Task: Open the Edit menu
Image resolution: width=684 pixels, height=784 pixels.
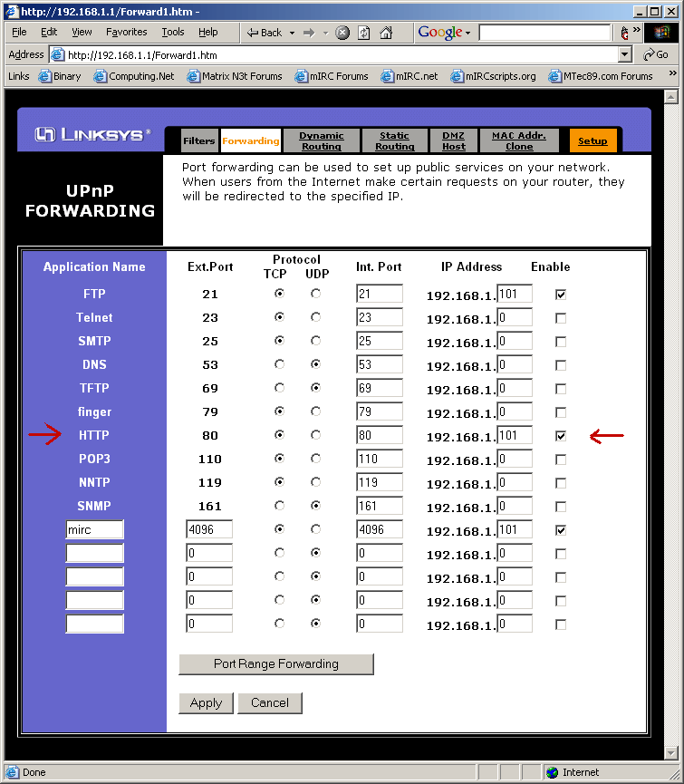Action: pos(49,32)
